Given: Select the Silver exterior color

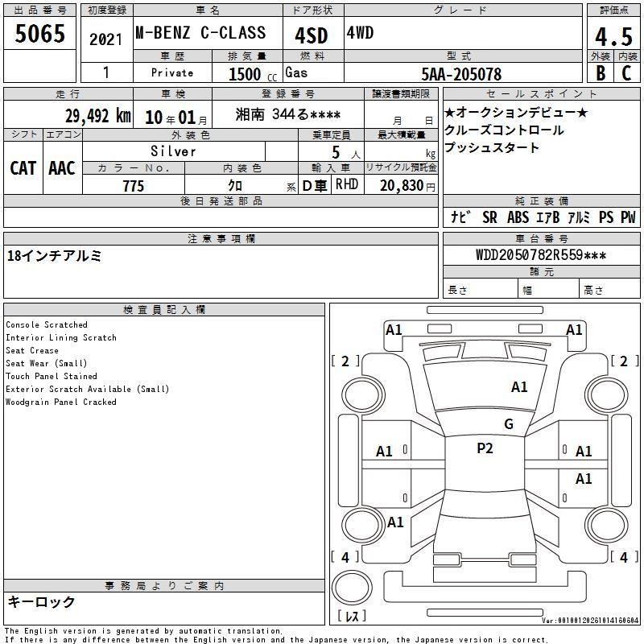Looking at the screenshot, I should click(x=173, y=151).
